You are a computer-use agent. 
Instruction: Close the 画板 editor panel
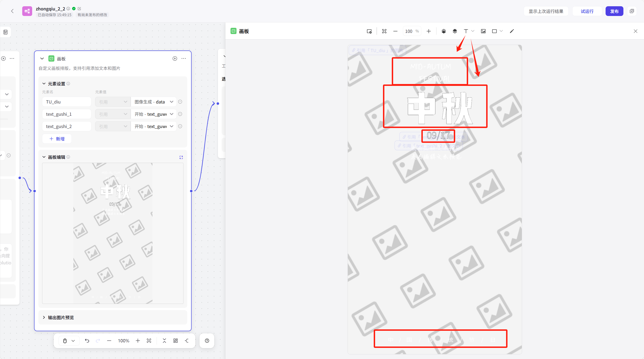pyautogui.click(x=635, y=31)
